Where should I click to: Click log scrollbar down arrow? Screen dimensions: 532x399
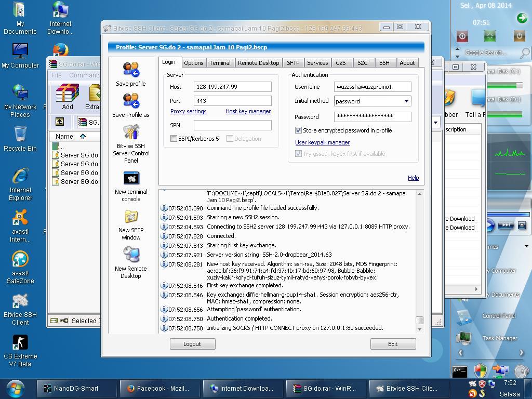[419, 329]
